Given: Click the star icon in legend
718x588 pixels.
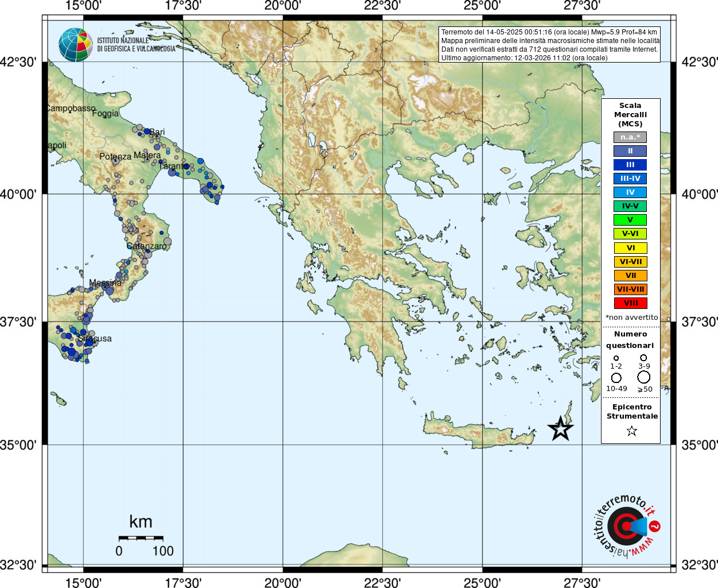Looking at the screenshot, I should click(631, 431).
